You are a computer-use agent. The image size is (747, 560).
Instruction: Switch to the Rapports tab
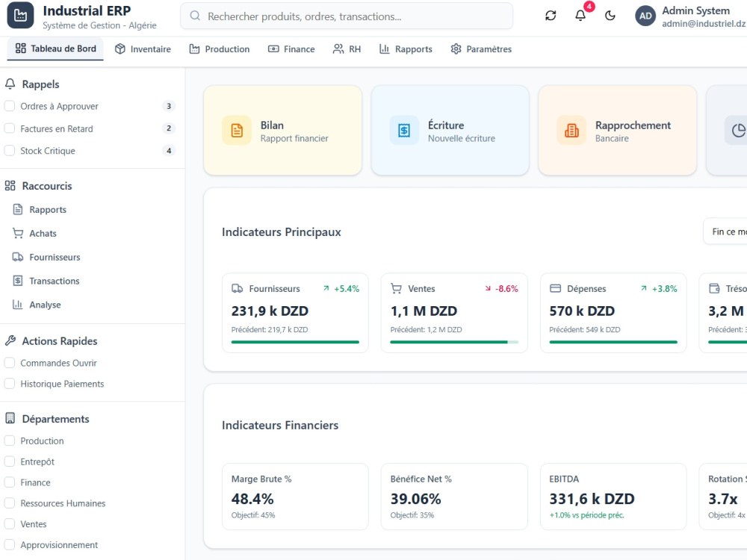tap(406, 49)
